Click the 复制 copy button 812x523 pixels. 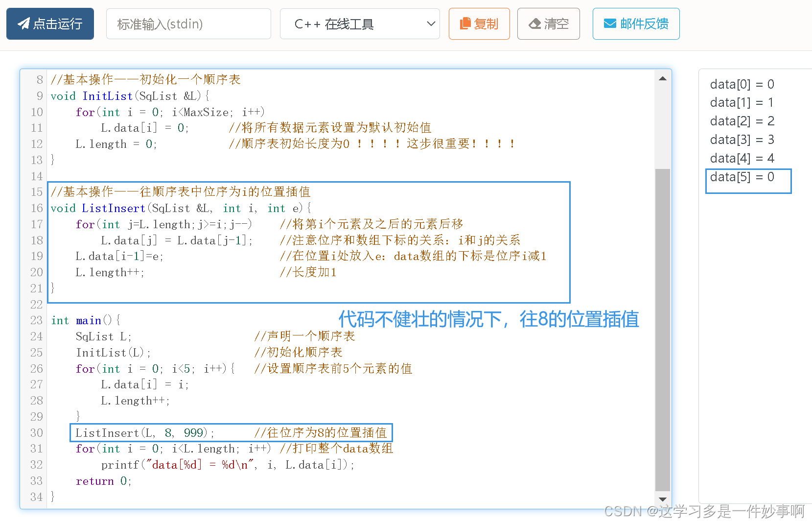pos(479,24)
